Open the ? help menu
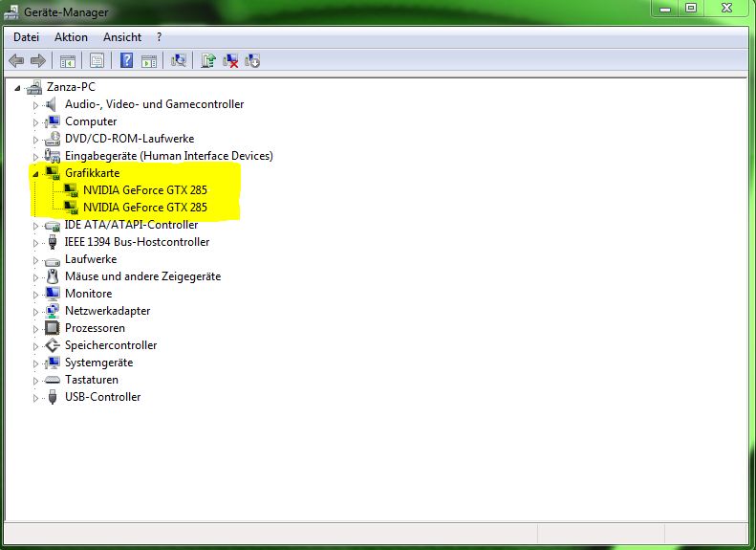756x550 pixels. click(159, 37)
